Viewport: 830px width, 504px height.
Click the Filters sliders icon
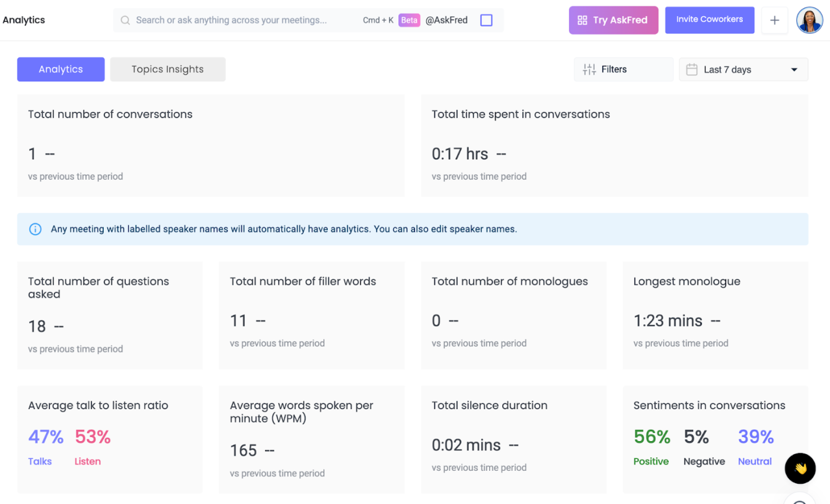tap(589, 69)
